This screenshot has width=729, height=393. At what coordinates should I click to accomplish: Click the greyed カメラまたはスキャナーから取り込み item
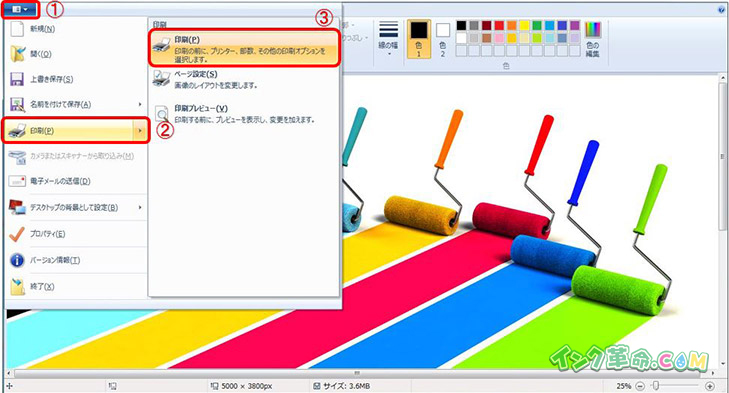75,156
